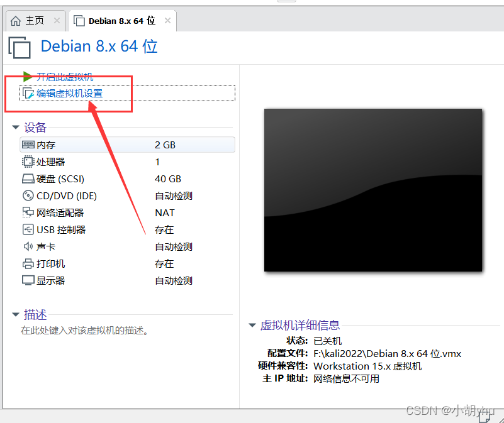Collapse the 描述 section
The height and width of the screenshot is (423, 504).
click(16, 314)
